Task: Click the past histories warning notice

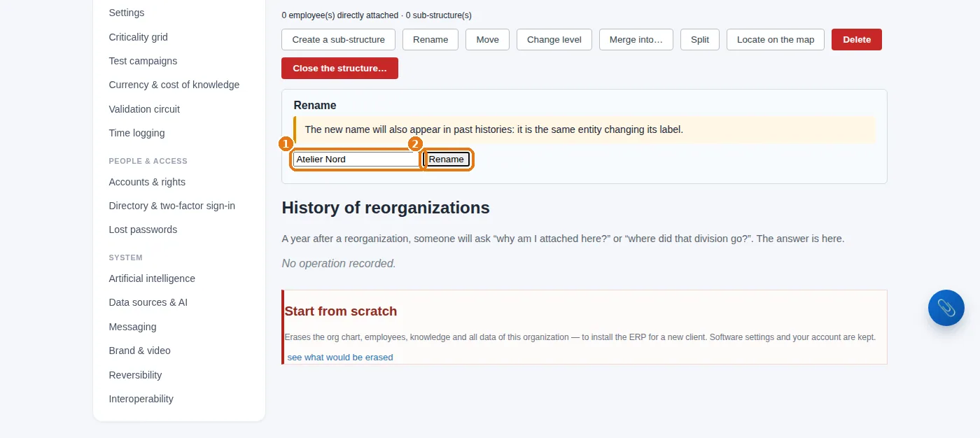Action: click(584, 129)
